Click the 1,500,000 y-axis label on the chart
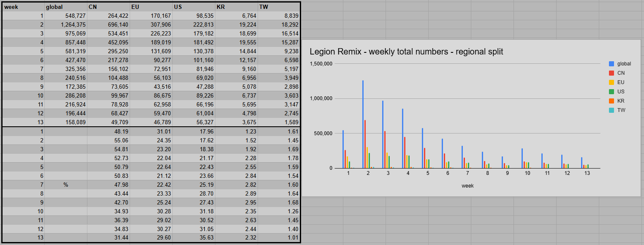 click(x=321, y=64)
